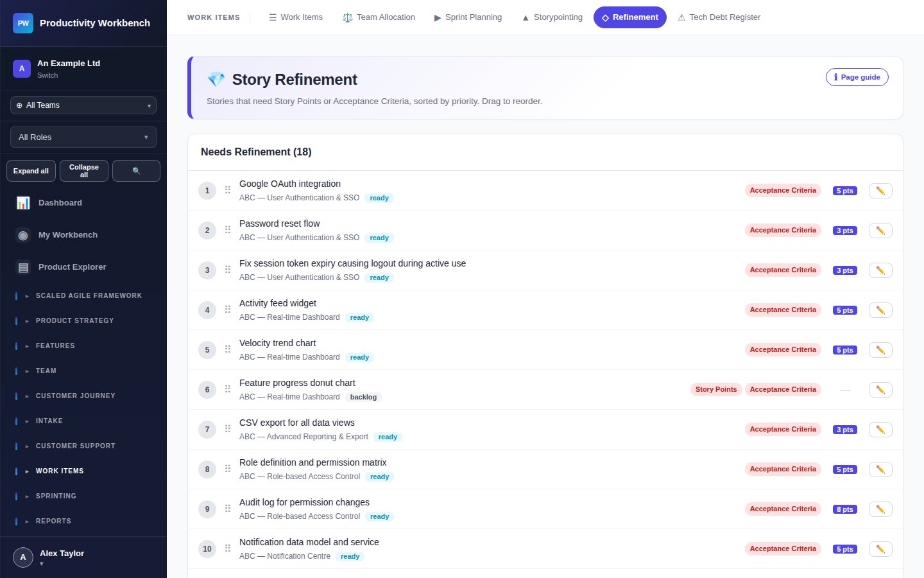Click the Needs Refinement (18) heading

pos(256,152)
